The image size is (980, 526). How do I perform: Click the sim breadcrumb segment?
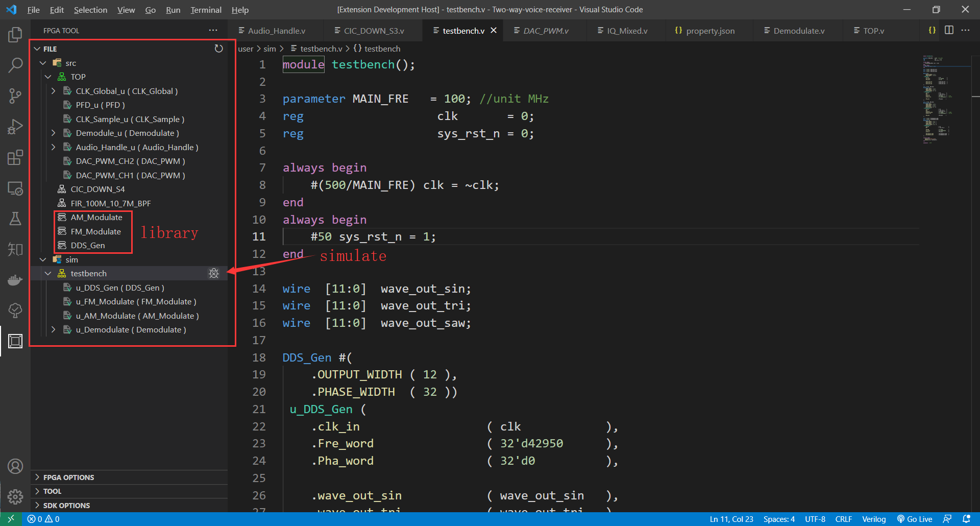click(x=269, y=49)
